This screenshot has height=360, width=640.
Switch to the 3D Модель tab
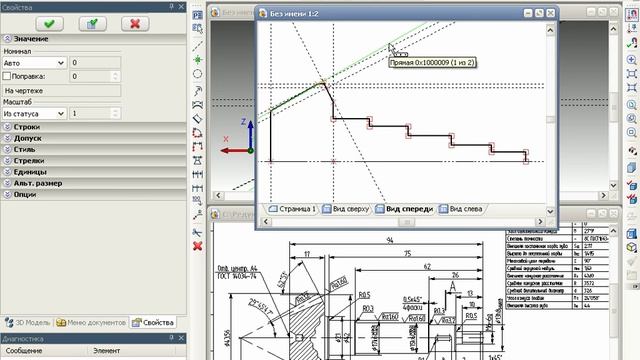tap(28, 322)
